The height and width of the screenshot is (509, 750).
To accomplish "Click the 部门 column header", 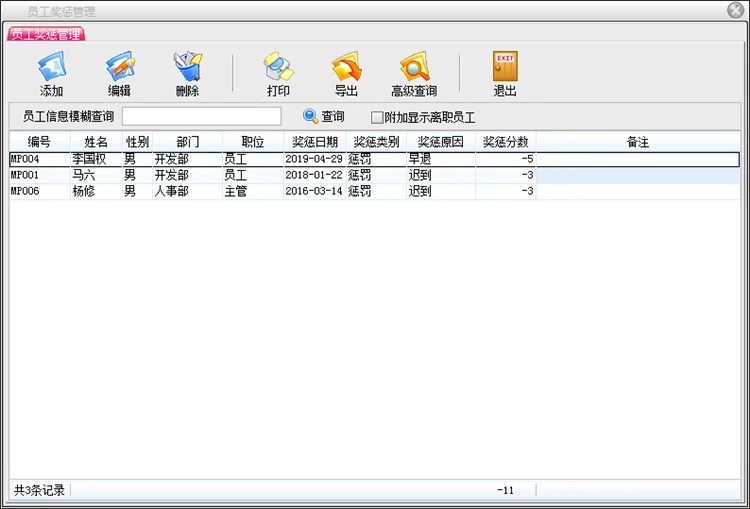I will click(x=188, y=142).
